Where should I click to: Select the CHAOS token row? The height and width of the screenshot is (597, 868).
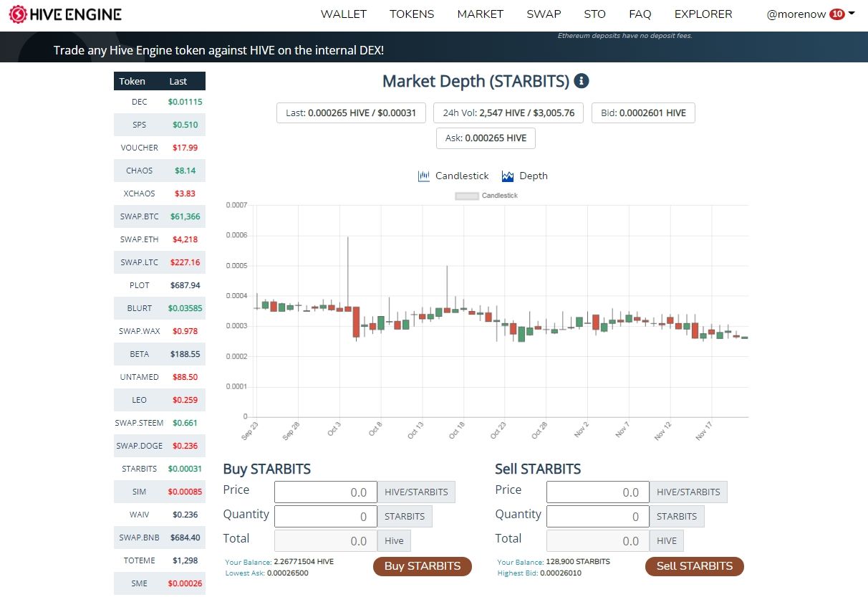click(160, 171)
